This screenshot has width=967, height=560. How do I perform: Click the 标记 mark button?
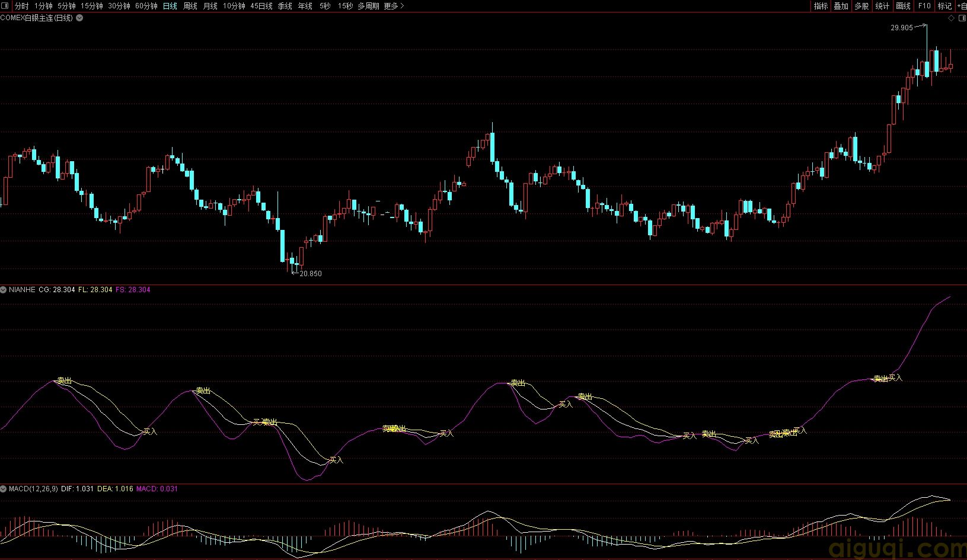point(944,6)
